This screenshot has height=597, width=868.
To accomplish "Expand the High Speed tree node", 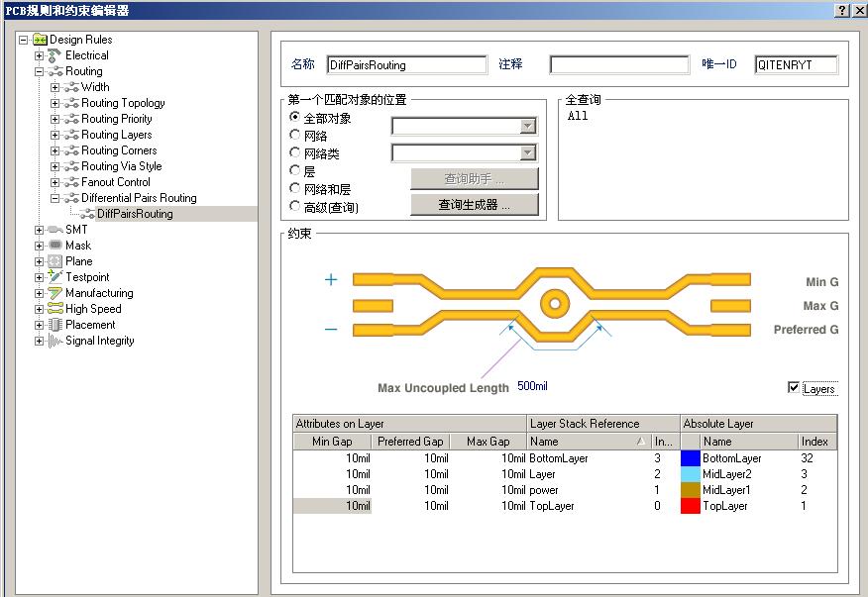I will [x=39, y=309].
